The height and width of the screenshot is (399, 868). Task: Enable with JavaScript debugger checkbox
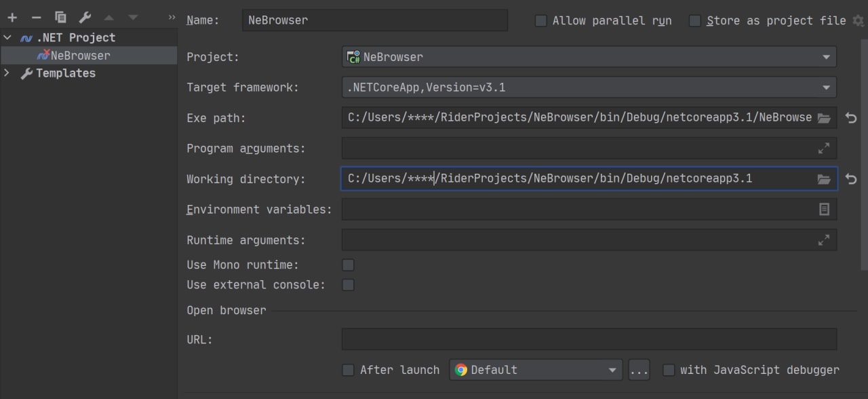tap(669, 370)
